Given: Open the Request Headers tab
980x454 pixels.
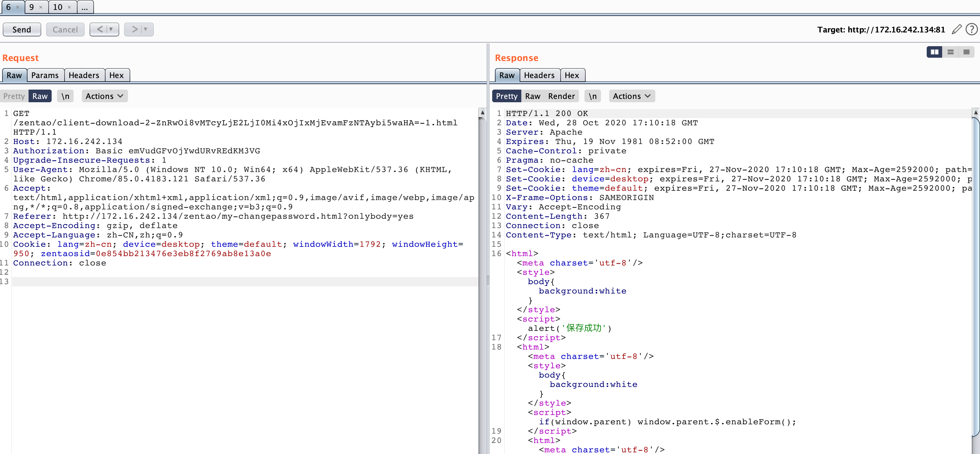Looking at the screenshot, I should 84,75.
